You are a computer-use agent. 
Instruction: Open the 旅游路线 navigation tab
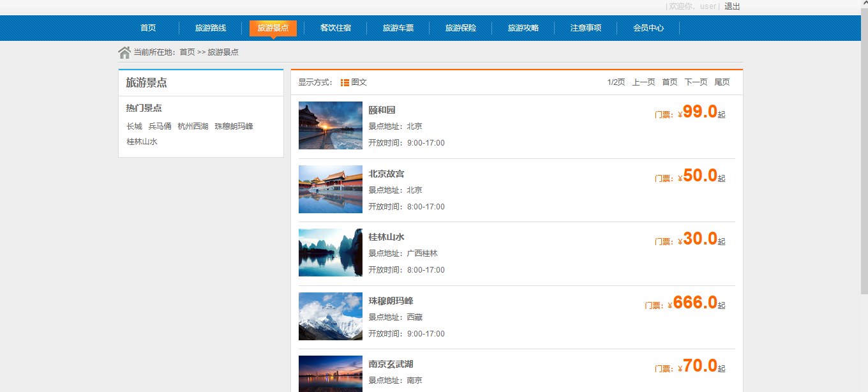coord(211,28)
